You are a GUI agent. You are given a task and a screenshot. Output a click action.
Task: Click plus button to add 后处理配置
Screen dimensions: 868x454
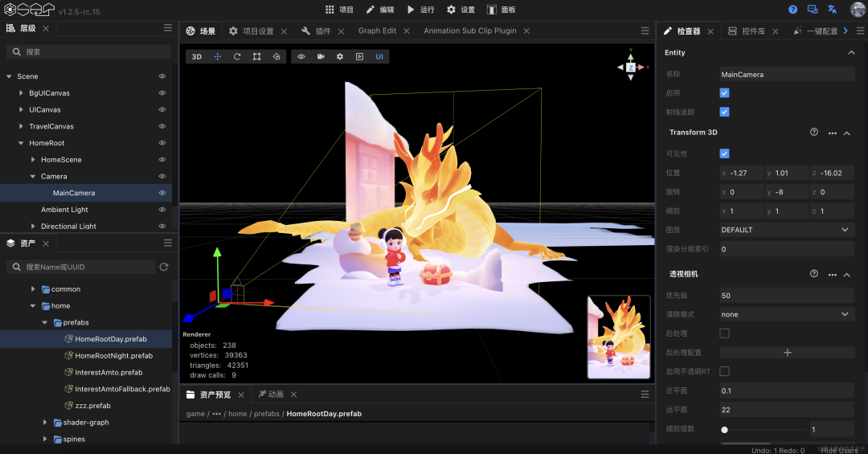click(x=787, y=353)
